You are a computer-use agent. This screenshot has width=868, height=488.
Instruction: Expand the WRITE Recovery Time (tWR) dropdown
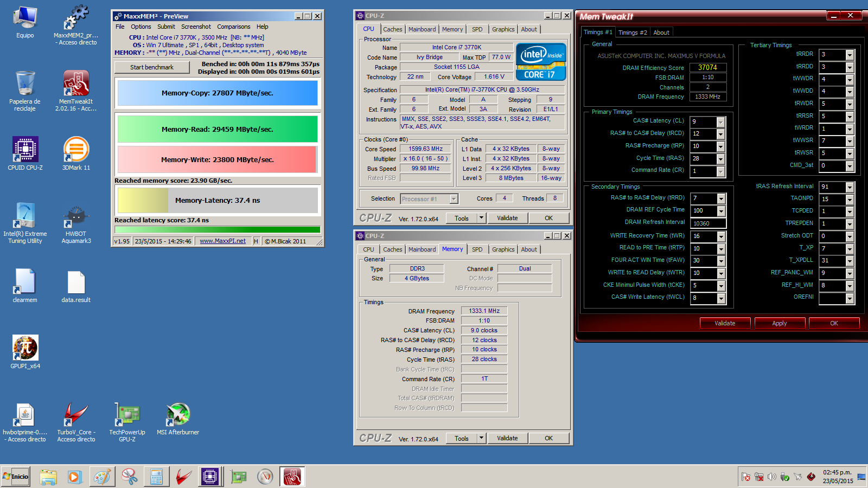click(721, 236)
